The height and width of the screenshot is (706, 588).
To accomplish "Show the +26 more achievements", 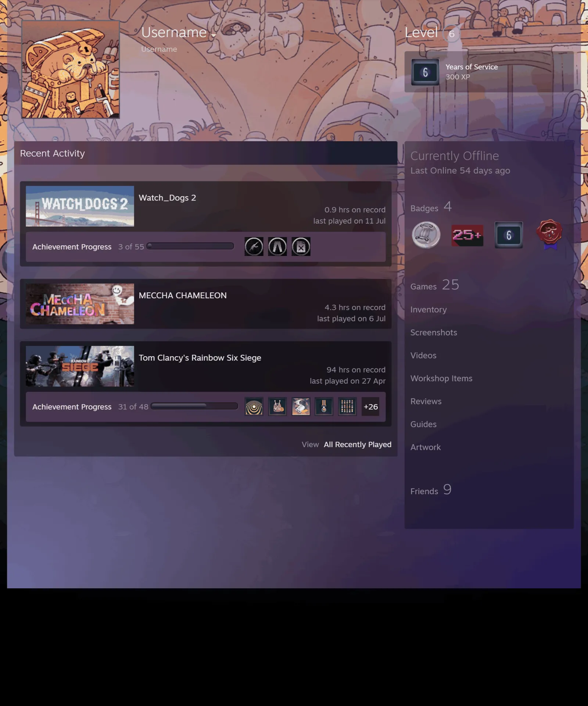I will [x=370, y=407].
